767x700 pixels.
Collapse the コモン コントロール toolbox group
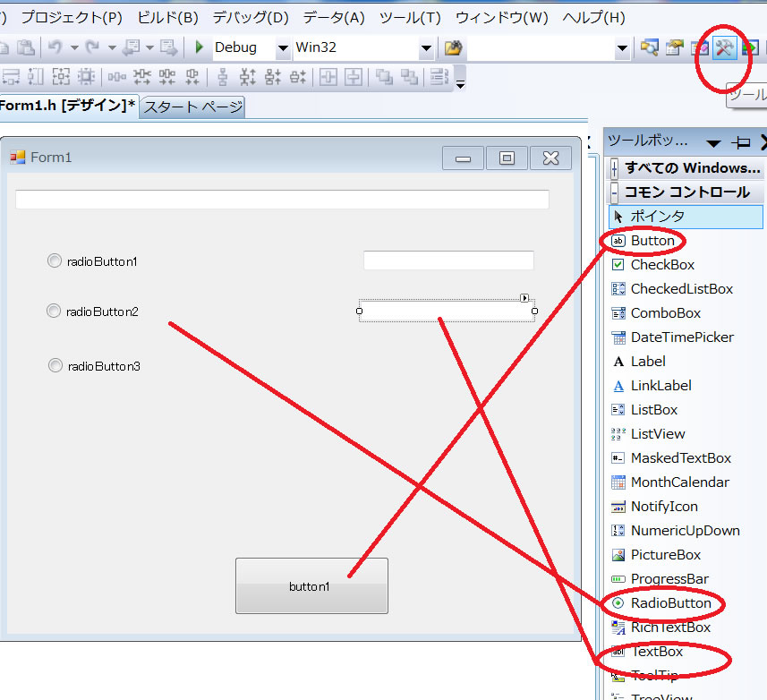point(616,192)
